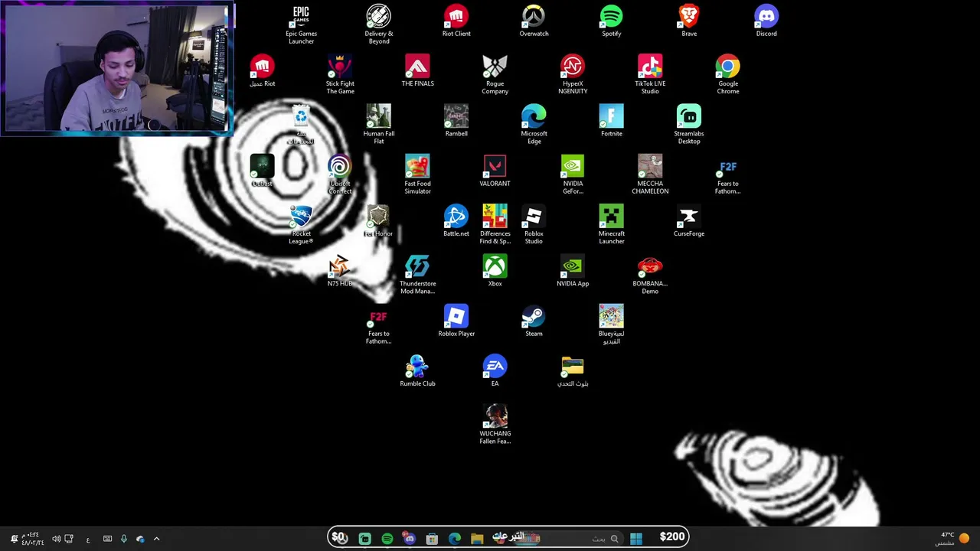Select the Steam desktop shortcut

(534, 321)
